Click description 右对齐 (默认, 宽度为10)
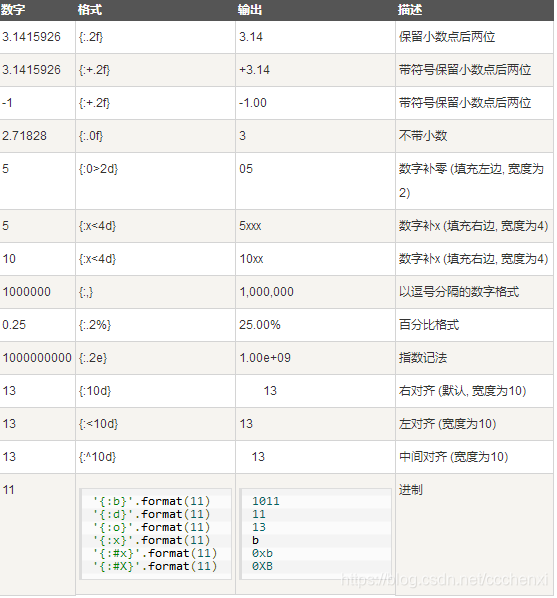The width and height of the screenshot is (557, 598). [463, 391]
